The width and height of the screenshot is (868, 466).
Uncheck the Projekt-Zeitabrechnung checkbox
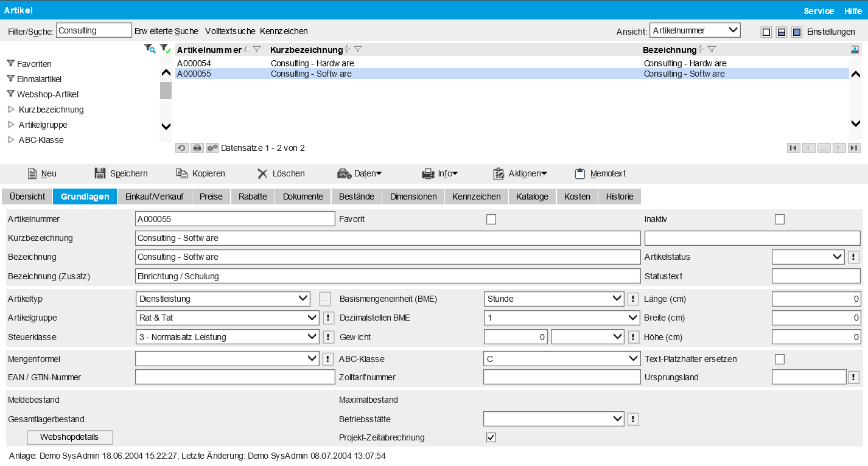(x=491, y=437)
